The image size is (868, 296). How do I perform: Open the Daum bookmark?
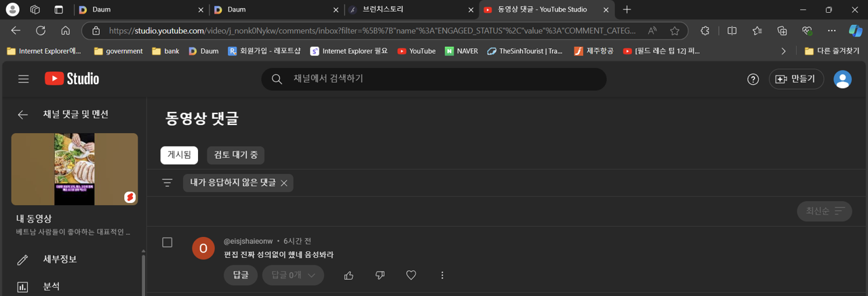(203, 51)
